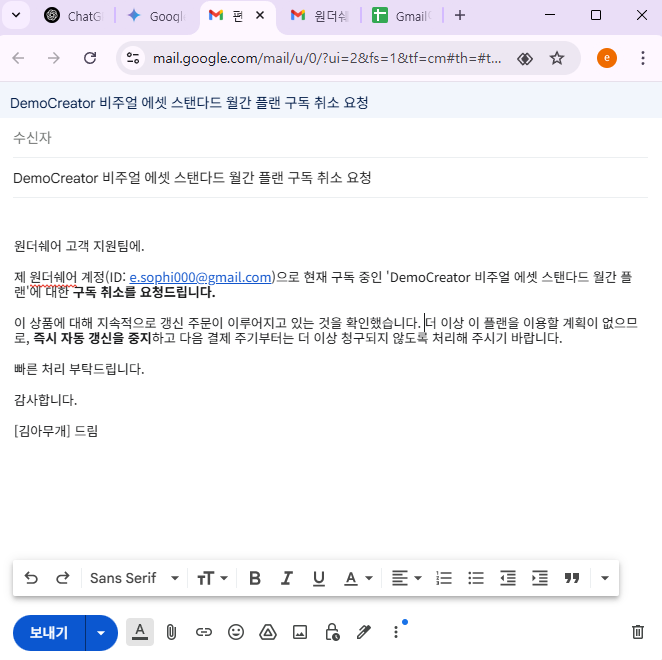The width and height of the screenshot is (662, 660).
Task: Go back in browser history
Action: click(x=18, y=58)
